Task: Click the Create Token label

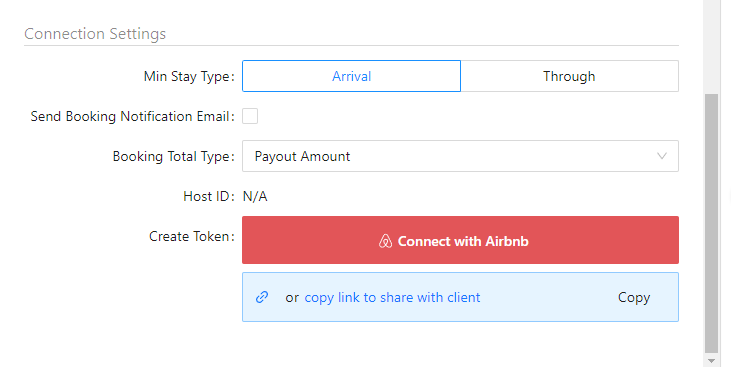Action: (192, 236)
